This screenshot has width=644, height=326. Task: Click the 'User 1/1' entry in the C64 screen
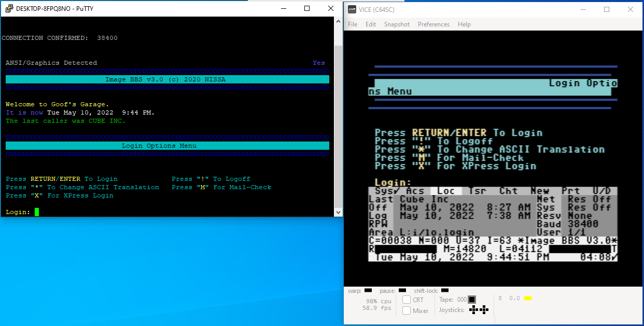(562, 232)
